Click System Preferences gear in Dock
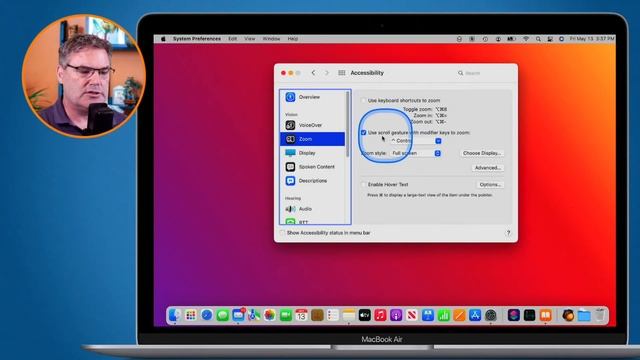 491,315
